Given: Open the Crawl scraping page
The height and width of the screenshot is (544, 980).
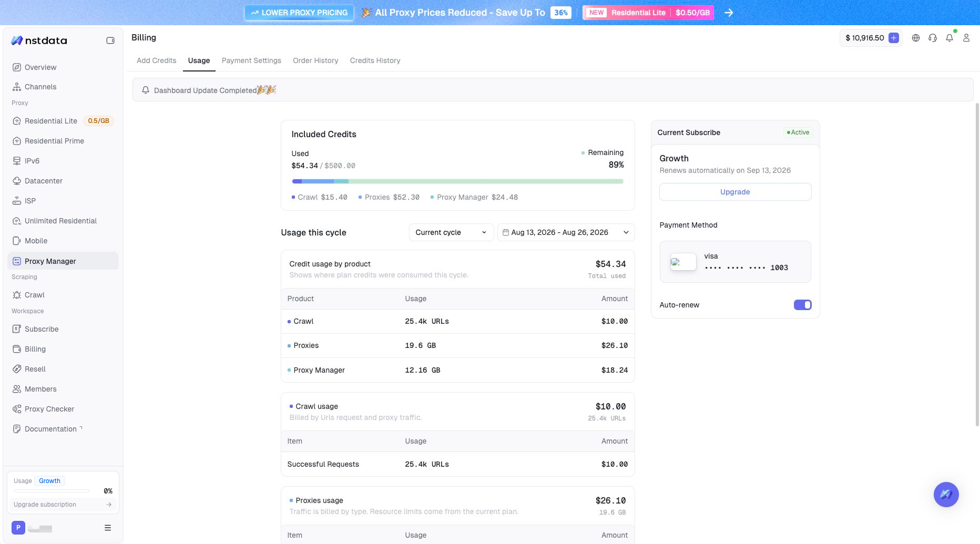Looking at the screenshot, I should [x=63, y=295].
